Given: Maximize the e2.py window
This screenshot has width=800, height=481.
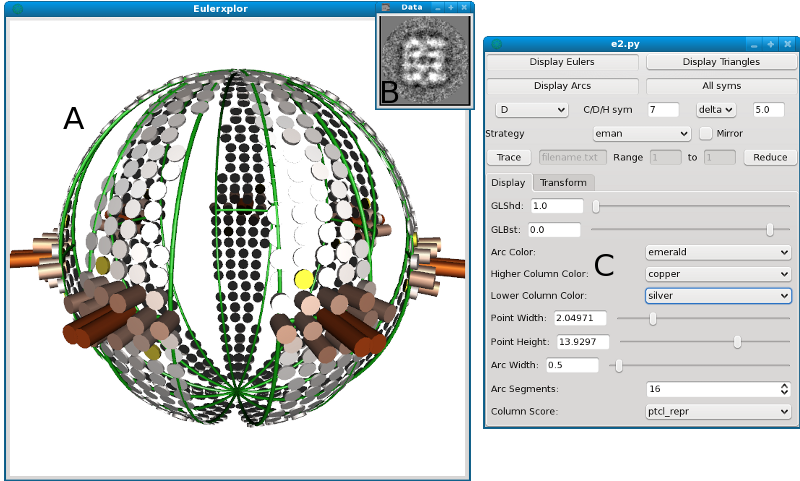Looking at the screenshot, I should tap(770, 44).
